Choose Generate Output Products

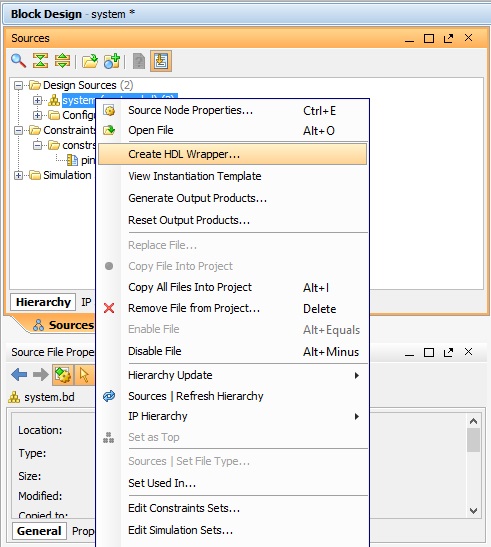233,198
